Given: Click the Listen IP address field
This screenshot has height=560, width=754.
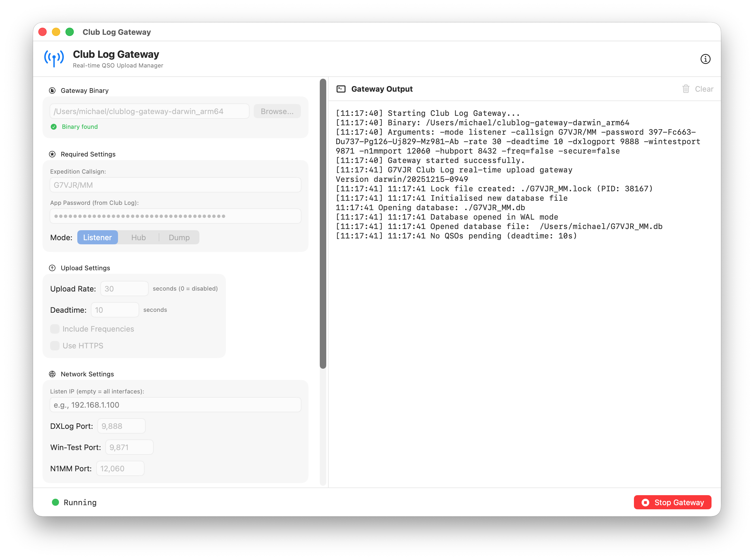Looking at the screenshot, I should pyautogui.click(x=175, y=405).
